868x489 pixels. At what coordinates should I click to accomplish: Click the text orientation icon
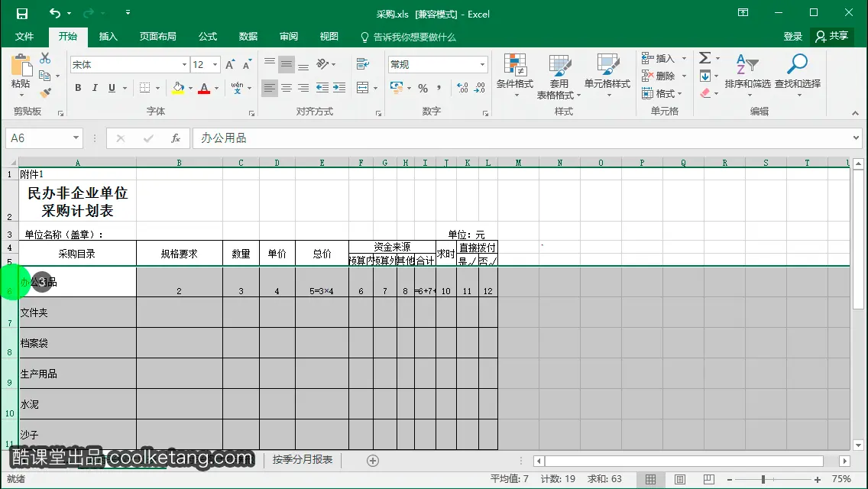pyautogui.click(x=322, y=64)
